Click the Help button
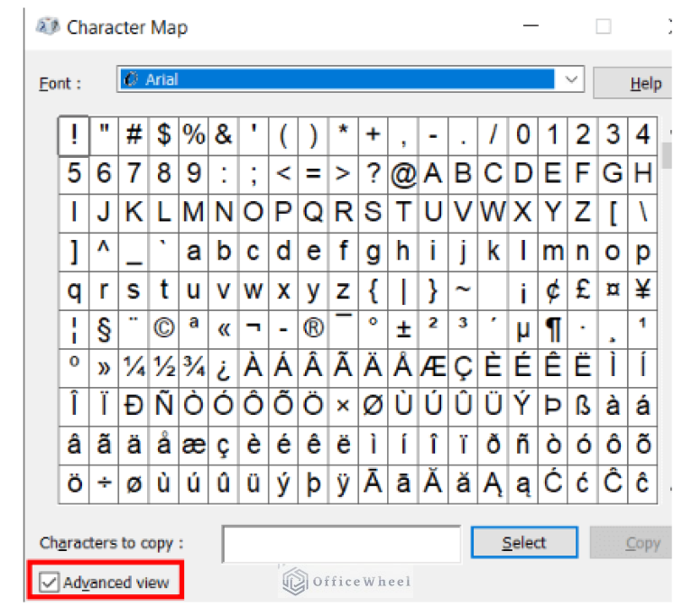692x616 pixels. pos(644,84)
